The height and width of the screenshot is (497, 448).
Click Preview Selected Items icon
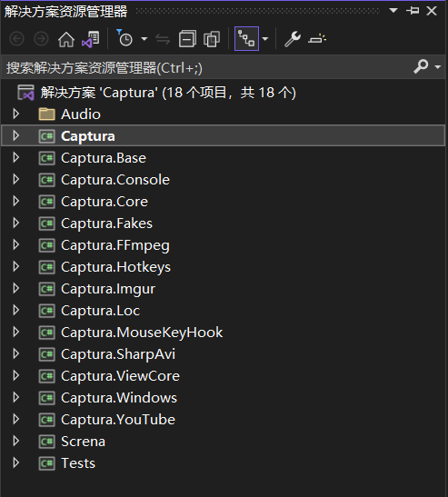(x=317, y=39)
